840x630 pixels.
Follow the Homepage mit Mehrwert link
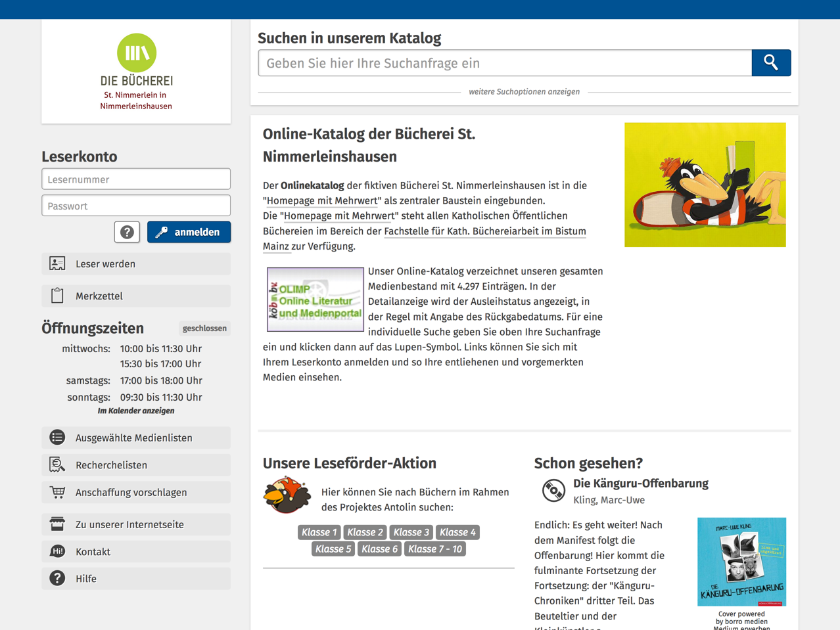[x=323, y=201]
